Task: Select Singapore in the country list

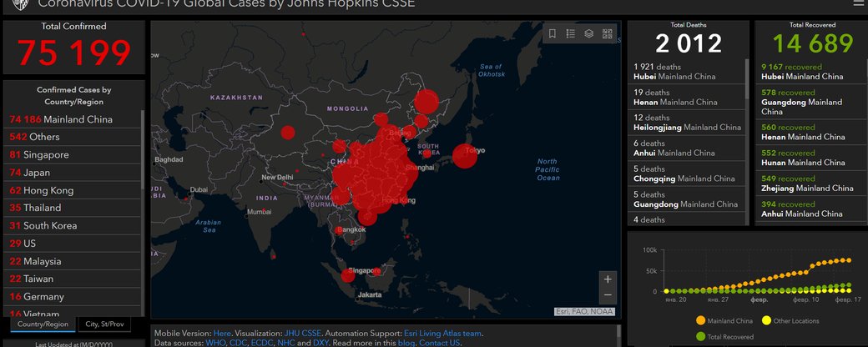Action: pyautogui.click(x=73, y=155)
